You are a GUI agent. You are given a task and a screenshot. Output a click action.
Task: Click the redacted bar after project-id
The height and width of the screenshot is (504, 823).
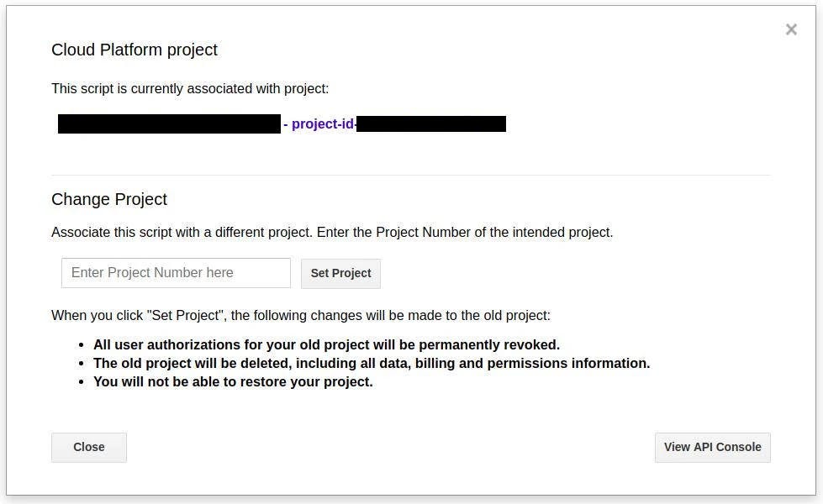(x=431, y=123)
